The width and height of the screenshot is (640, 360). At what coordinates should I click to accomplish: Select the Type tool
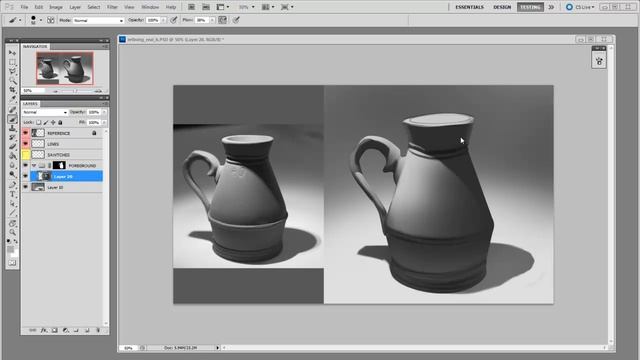[x=12, y=194]
